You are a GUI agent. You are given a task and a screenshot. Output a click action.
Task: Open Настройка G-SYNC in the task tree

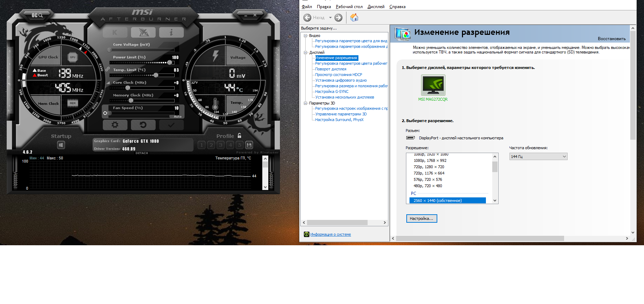pyautogui.click(x=332, y=91)
